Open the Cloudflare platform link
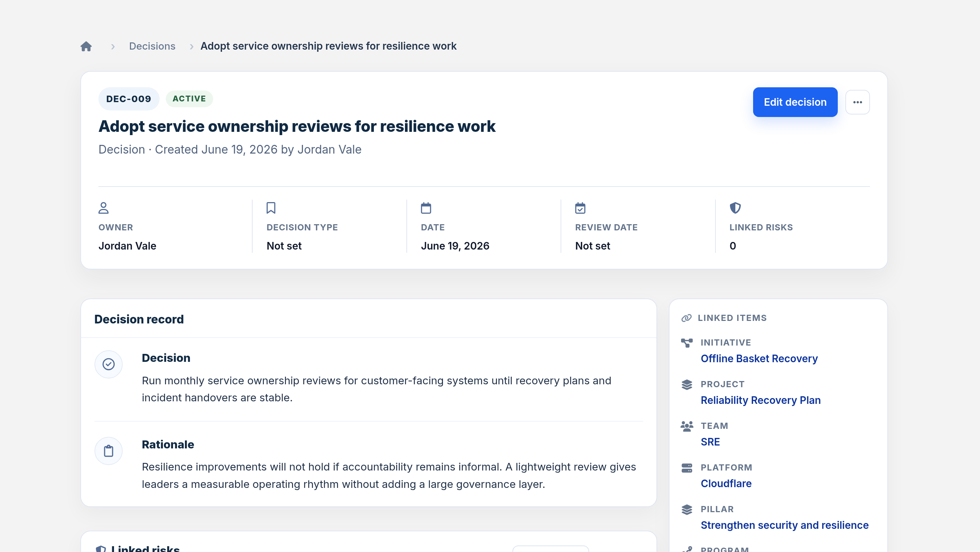Viewport: 980px width, 552px height. 726,484
